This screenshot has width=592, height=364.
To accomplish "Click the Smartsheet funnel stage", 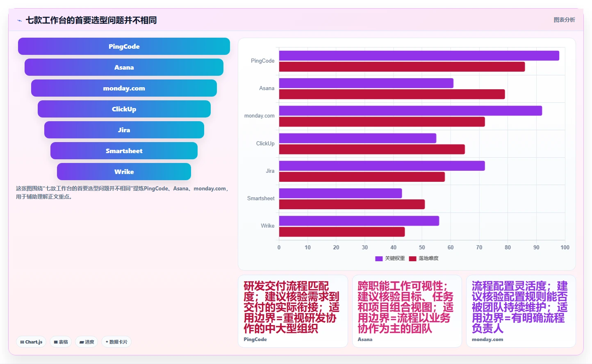I will tap(124, 151).
